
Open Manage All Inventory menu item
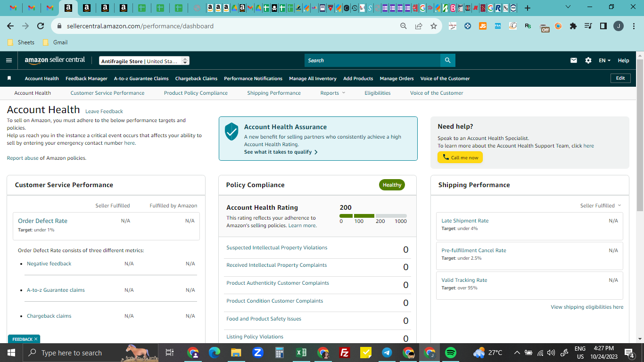[x=313, y=78]
